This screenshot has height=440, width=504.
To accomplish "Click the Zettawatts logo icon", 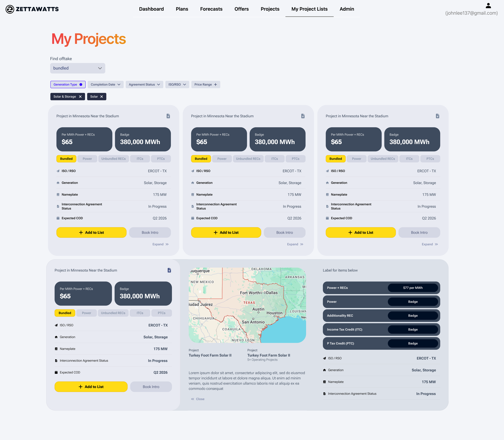I will click(10, 9).
